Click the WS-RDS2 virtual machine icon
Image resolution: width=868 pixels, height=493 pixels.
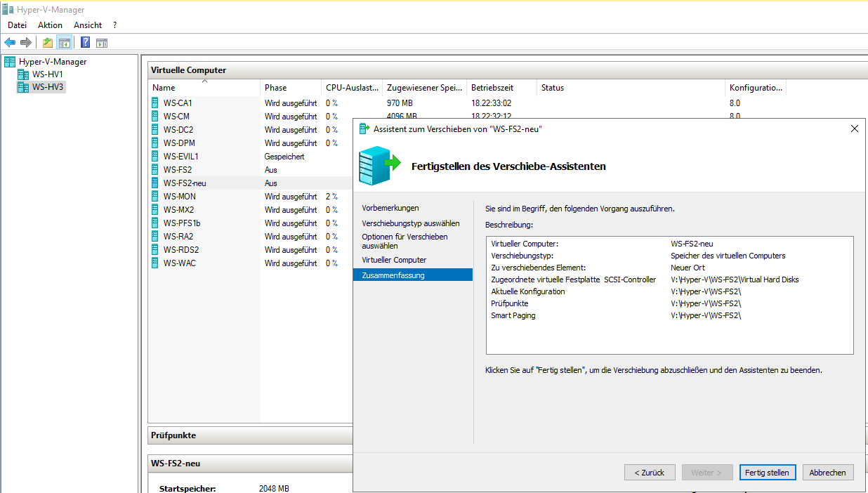[155, 250]
